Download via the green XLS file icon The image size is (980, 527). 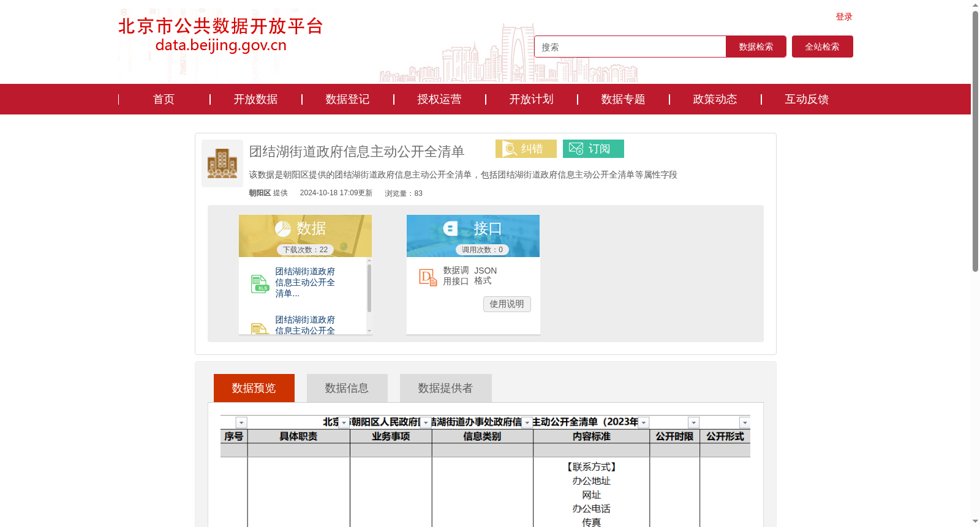point(260,283)
